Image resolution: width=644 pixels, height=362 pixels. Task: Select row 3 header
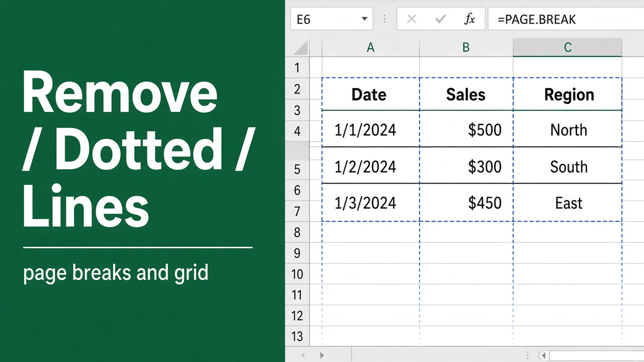pos(297,110)
